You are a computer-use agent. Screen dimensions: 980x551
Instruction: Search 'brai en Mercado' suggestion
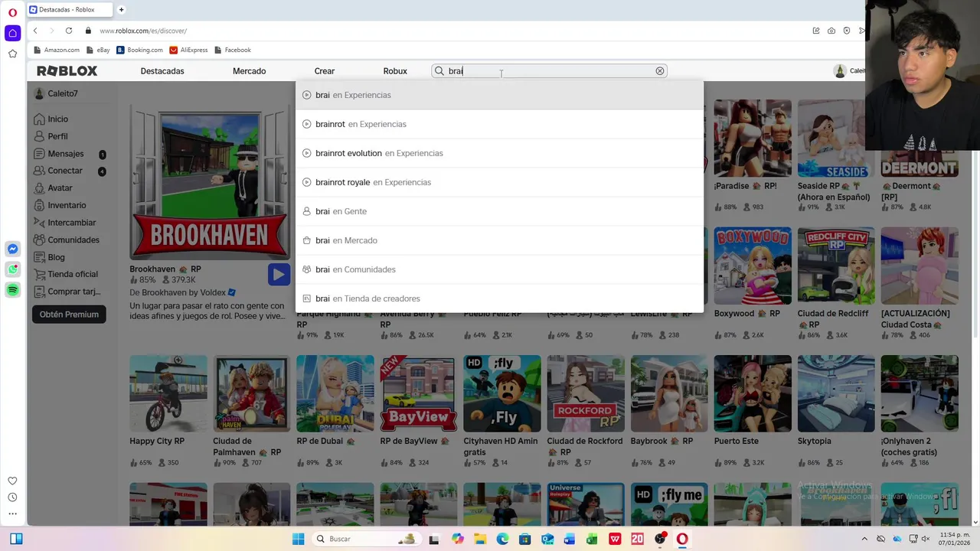pos(499,240)
